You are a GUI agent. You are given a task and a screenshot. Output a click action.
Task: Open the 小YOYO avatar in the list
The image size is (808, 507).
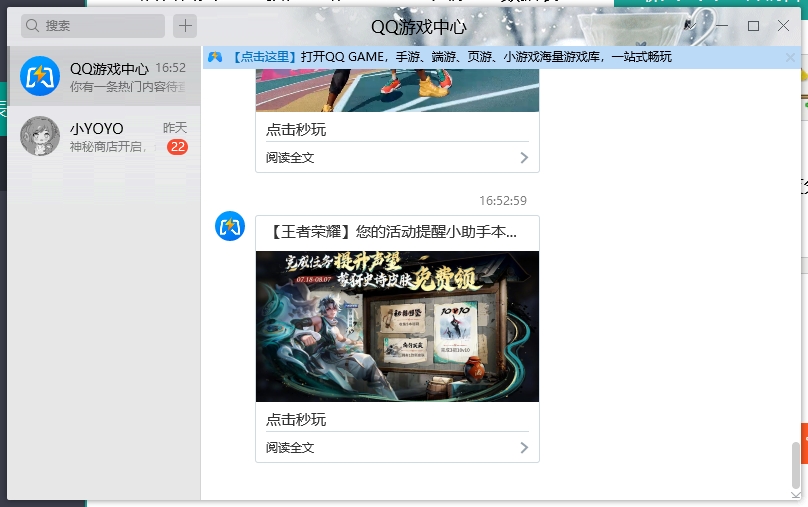click(x=40, y=136)
